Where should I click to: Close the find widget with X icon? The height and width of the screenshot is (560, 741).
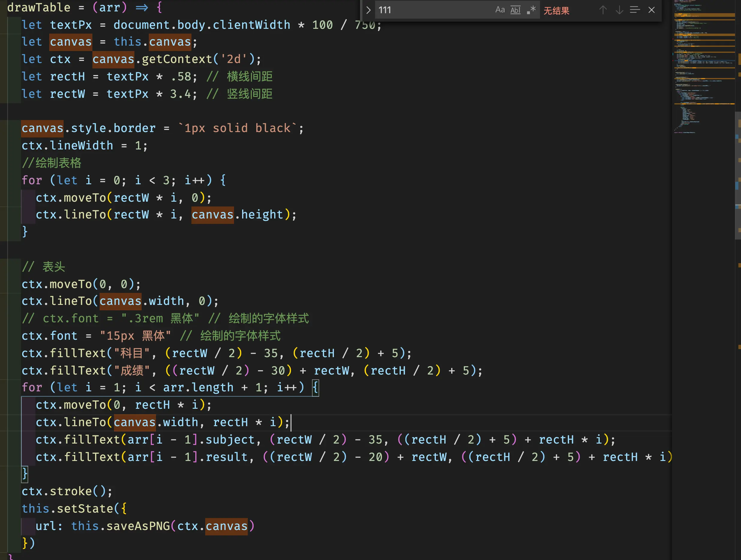pyautogui.click(x=651, y=10)
